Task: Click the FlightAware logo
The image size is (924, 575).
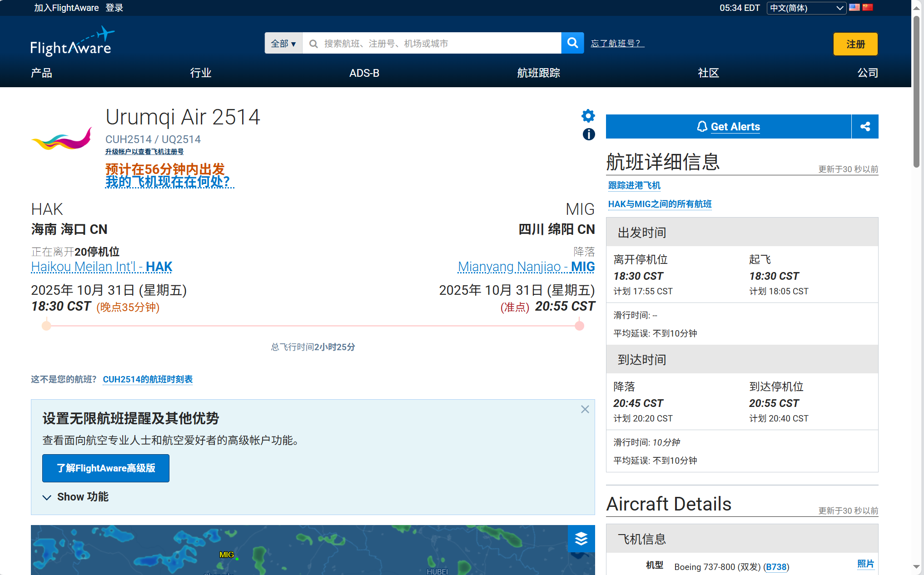Action: [x=73, y=41]
